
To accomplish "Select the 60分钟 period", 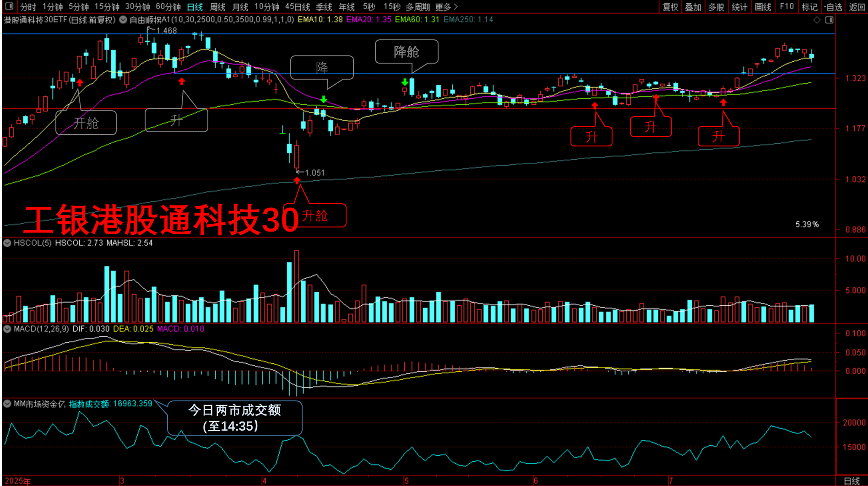I will point(168,7).
